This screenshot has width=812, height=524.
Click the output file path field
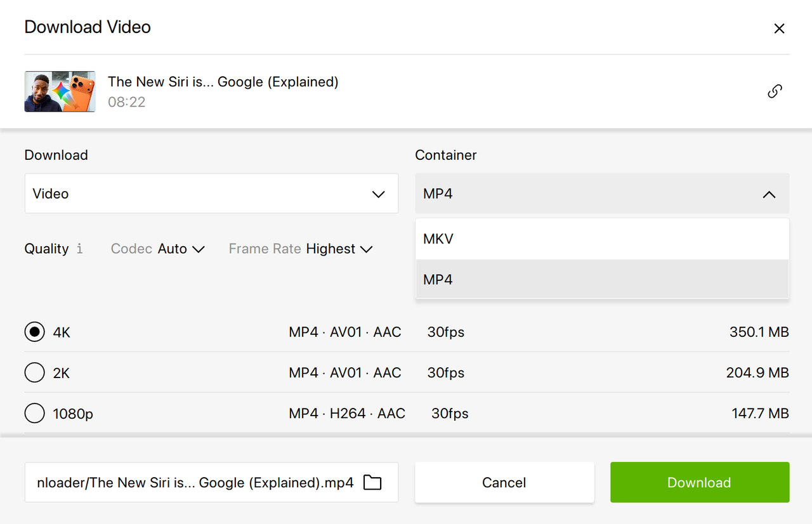[195, 483]
